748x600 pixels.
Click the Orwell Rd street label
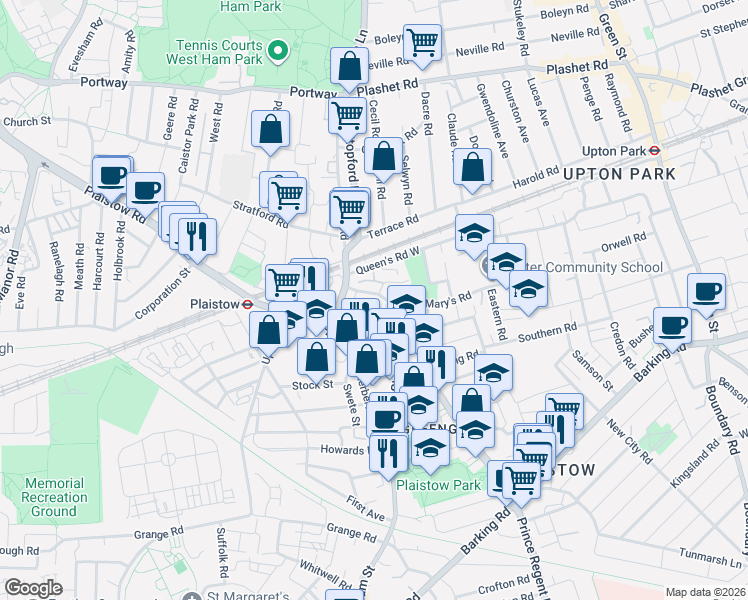coord(624,241)
